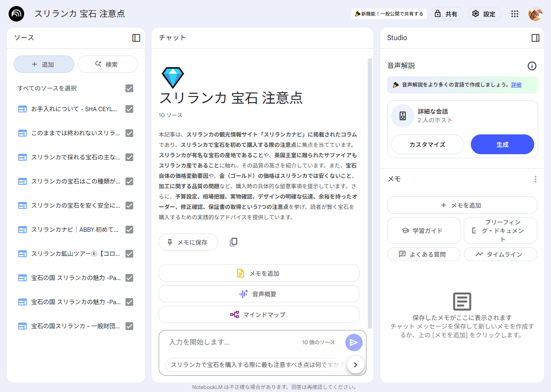This screenshot has height=392, width=551.
Task: Click the source icon for スリランカで採れる宝石の主な
Action: [x=22, y=157]
